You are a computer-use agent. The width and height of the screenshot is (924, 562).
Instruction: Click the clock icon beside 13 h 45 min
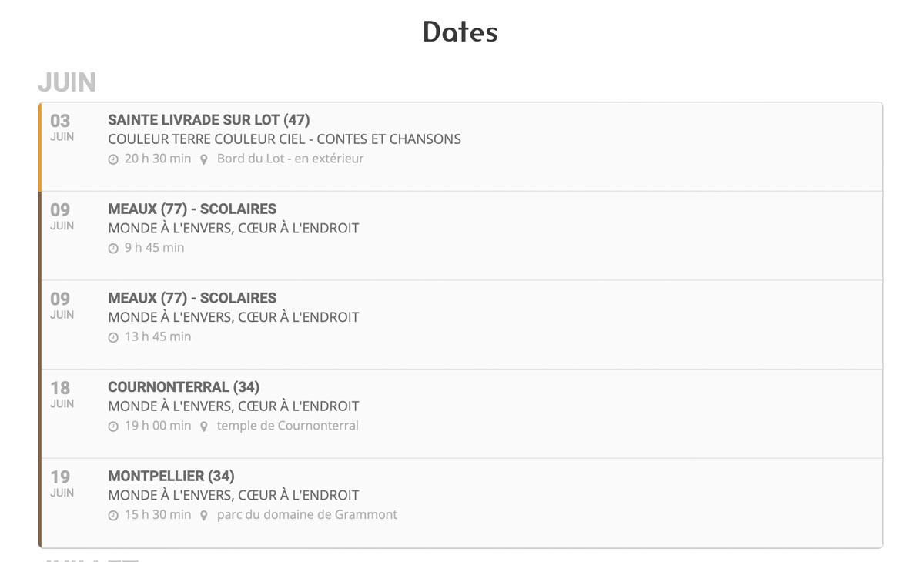113,337
